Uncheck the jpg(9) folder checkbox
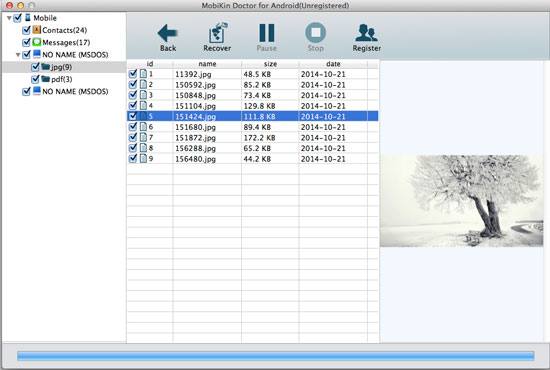Screen dimensions: 550x370 tap(35, 67)
